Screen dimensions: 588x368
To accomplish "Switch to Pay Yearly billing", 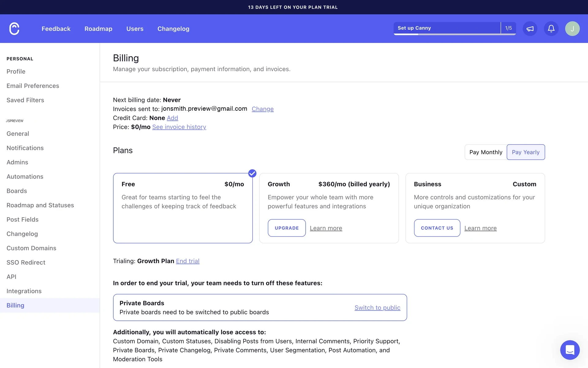I will 526,152.
